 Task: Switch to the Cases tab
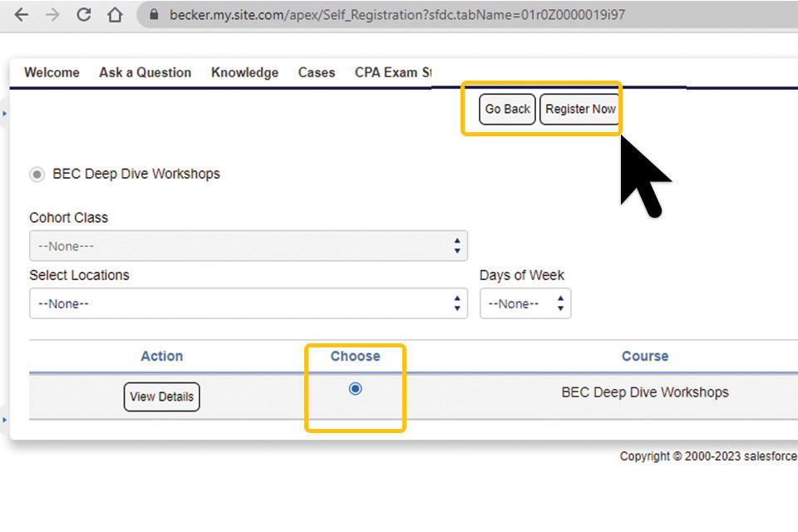point(317,72)
